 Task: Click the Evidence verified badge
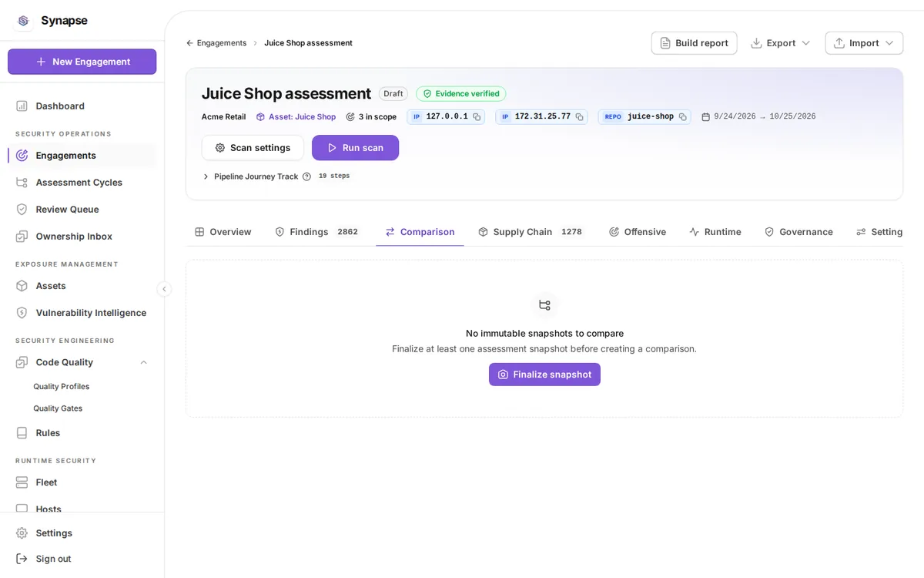coord(461,94)
